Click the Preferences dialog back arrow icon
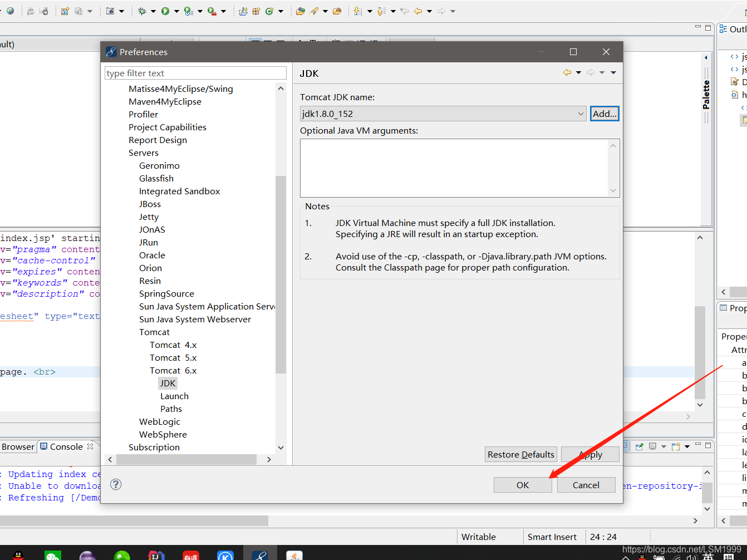747x560 pixels. tap(567, 72)
